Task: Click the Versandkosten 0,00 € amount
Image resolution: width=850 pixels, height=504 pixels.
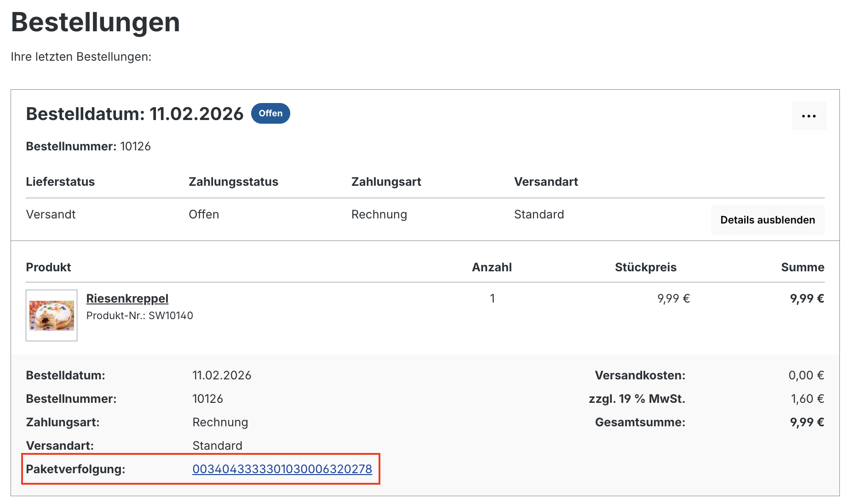Action: (x=806, y=375)
